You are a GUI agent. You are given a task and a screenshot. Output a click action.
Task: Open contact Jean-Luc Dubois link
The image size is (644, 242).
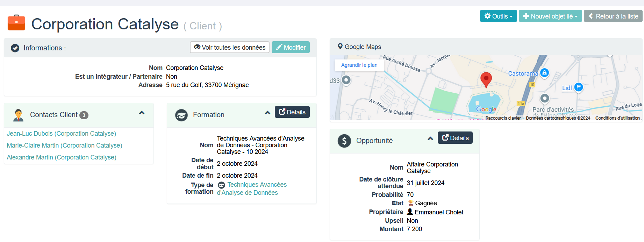(x=62, y=134)
